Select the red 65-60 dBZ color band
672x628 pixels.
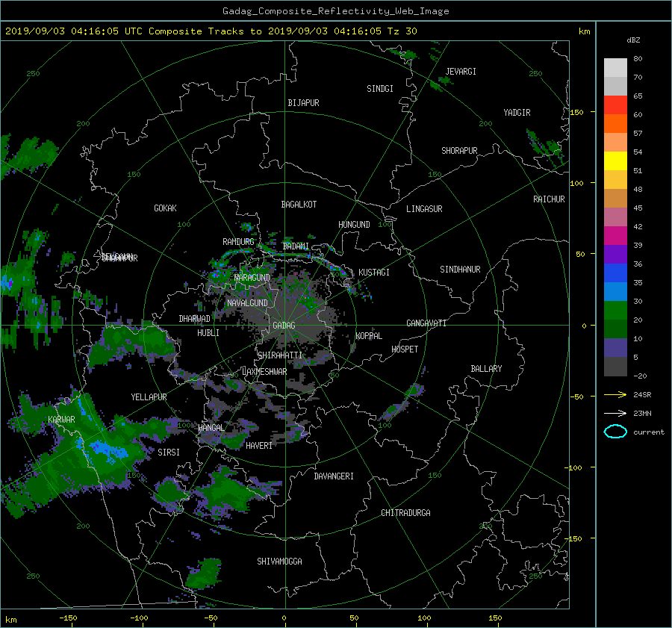[615, 105]
